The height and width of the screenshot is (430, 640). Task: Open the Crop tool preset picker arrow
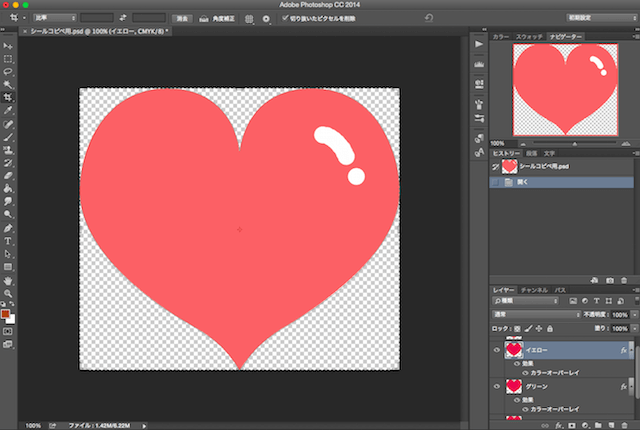tap(24, 18)
